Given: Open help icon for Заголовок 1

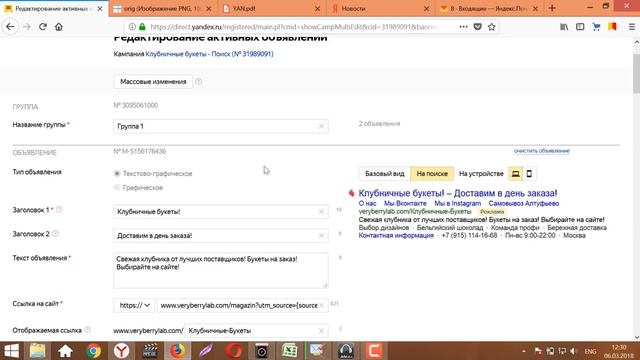Looking at the screenshot, I should [x=59, y=209].
